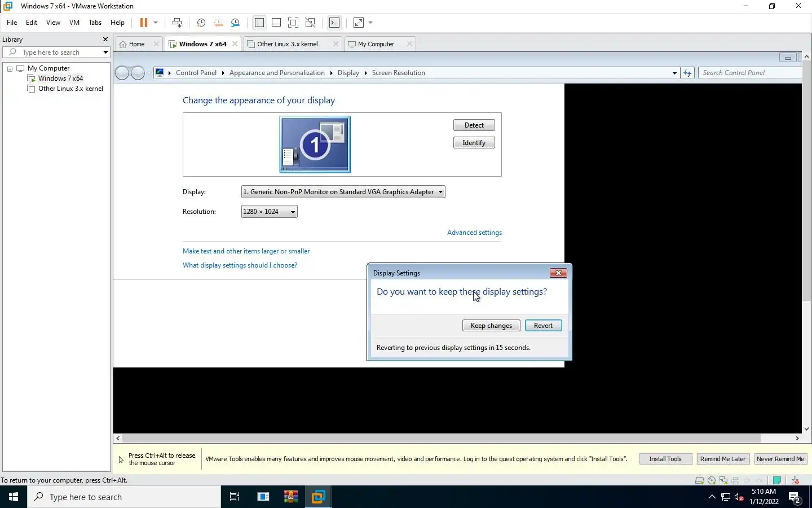Open the File menu

click(12, 23)
